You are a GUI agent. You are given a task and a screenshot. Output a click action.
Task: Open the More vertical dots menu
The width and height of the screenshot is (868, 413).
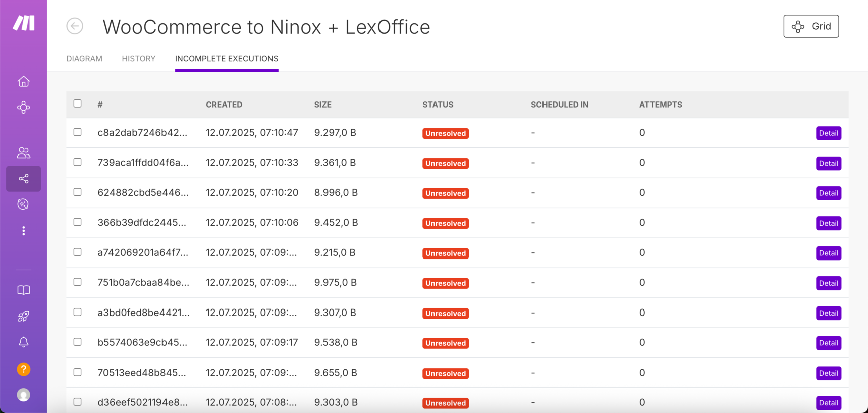pos(23,231)
